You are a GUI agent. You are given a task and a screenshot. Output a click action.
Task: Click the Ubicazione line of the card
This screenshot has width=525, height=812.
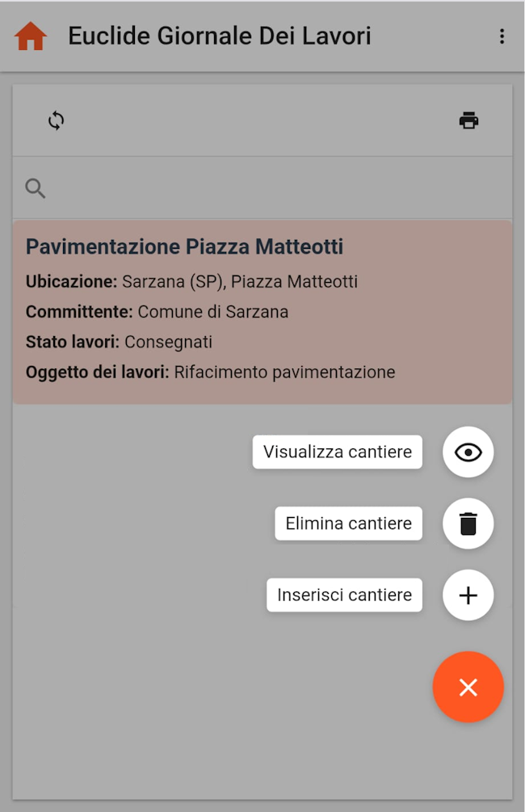(191, 282)
